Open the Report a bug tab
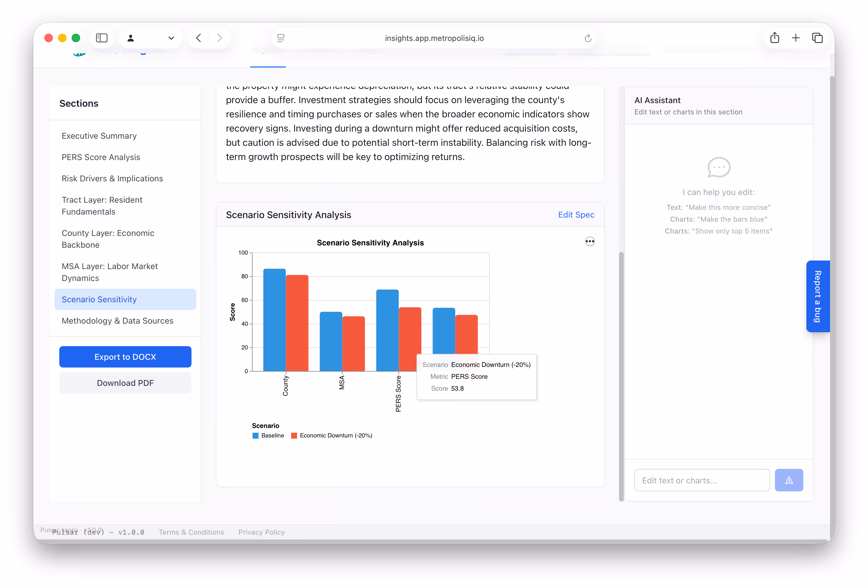 coord(818,296)
